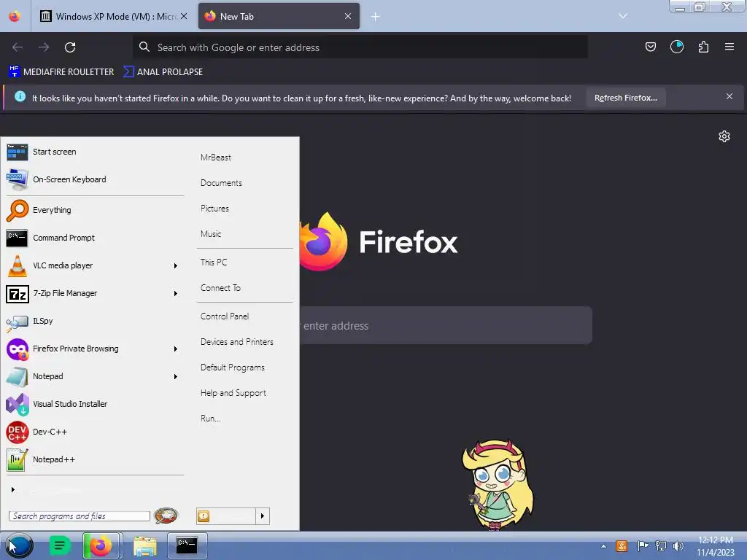Expand Firefox Private Browsing jump list arrow
The width and height of the screenshot is (747, 560).
coord(175,349)
